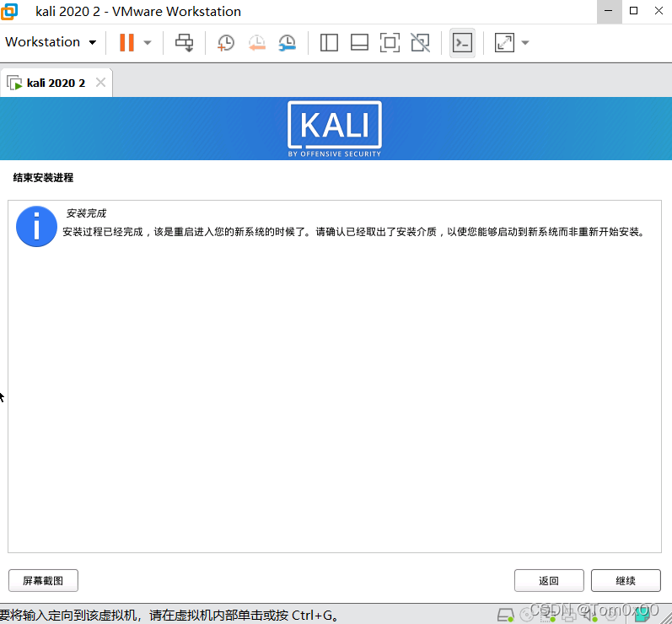The width and height of the screenshot is (672, 624).
Task: Click the 继续 continue button
Action: (626, 580)
